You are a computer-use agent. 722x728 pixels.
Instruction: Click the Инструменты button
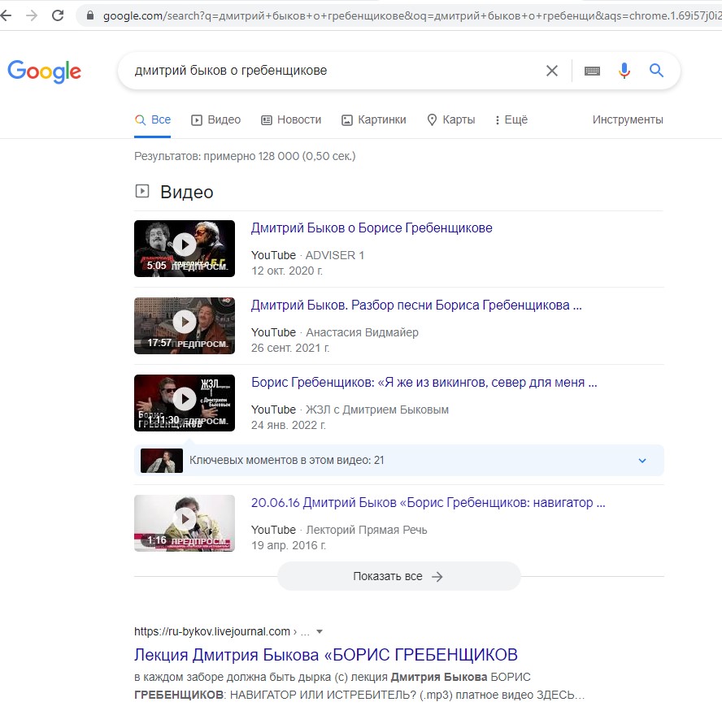pyautogui.click(x=628, y=119)
